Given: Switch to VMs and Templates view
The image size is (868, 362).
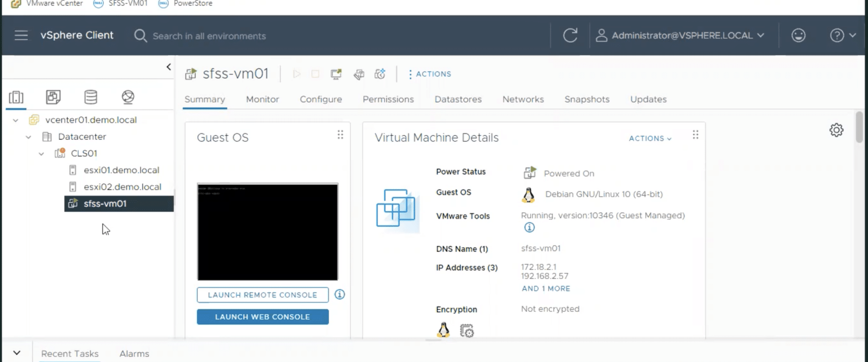Looking at the screenshot, I should coord(53,97).
